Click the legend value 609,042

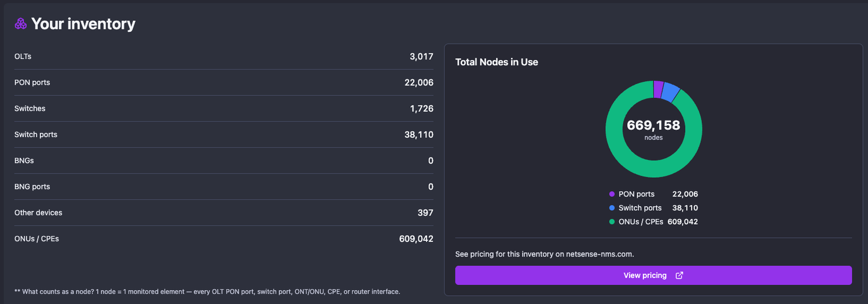(x=683, y=222)
